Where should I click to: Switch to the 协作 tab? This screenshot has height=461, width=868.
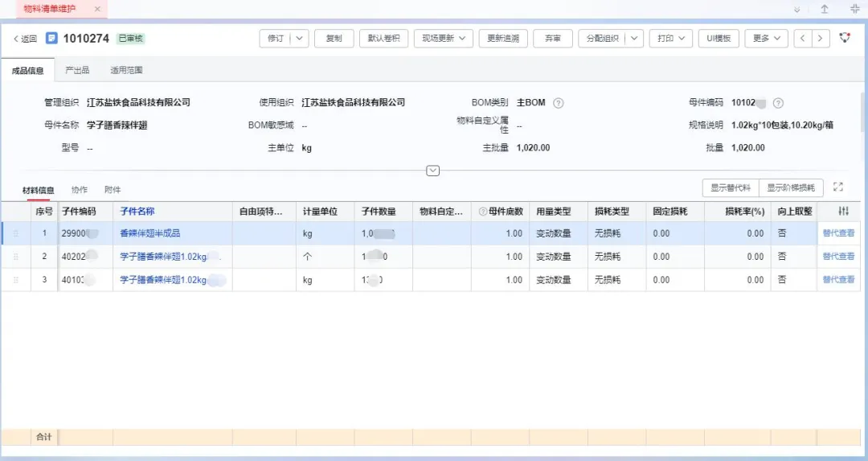(x=79, y=190)
